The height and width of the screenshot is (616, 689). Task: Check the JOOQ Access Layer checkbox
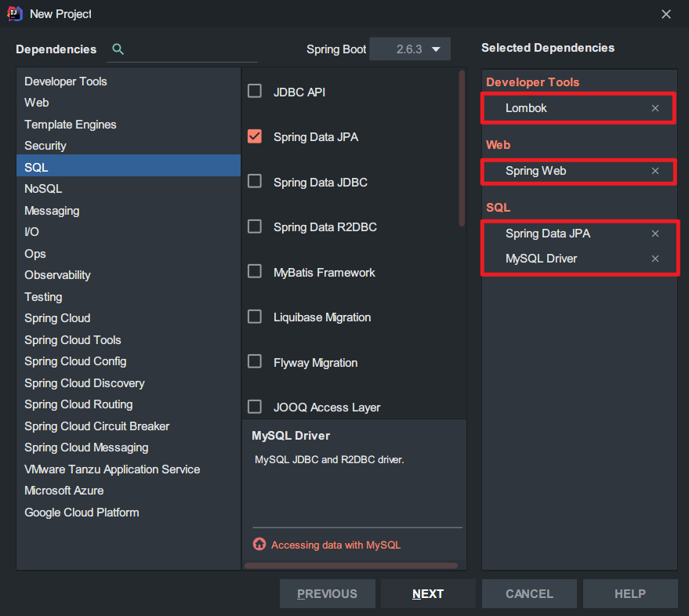pos(255,407)
